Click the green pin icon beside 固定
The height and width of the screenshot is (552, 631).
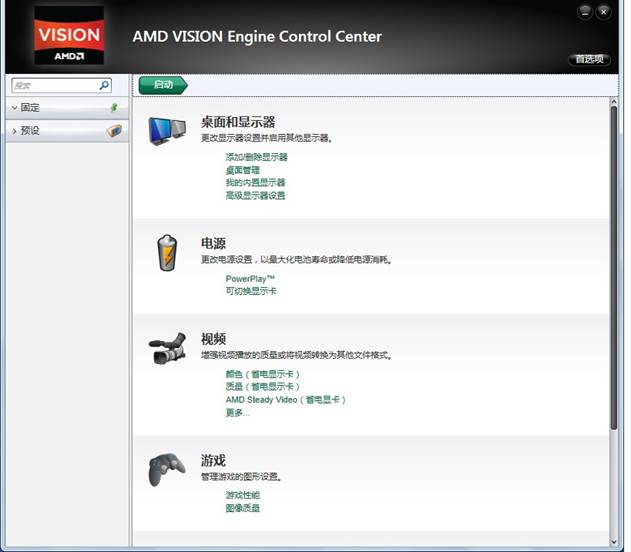[114, 107]
